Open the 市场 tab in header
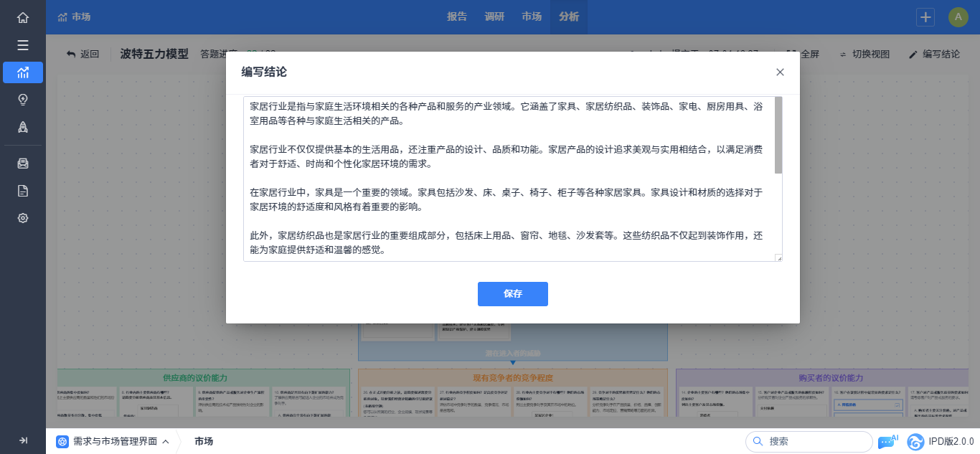The width and height of the screenshot is (980, 454). click(532, 17)
